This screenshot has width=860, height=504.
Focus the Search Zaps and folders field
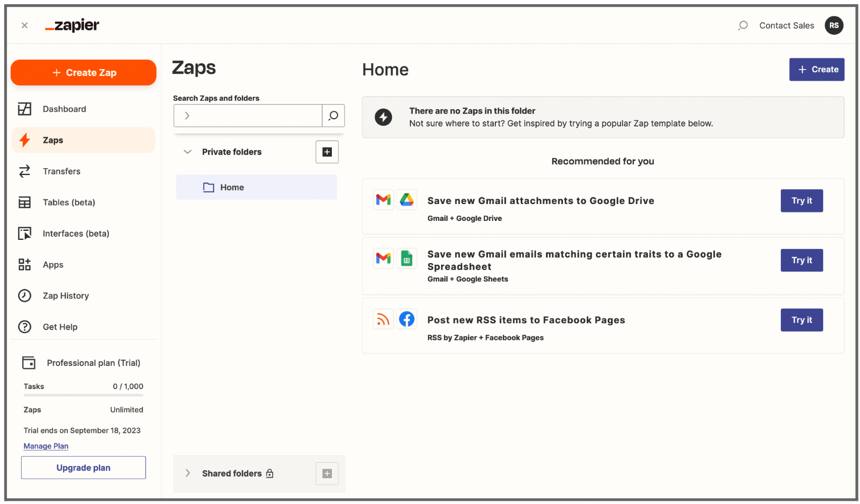click(x=247, y=115)
